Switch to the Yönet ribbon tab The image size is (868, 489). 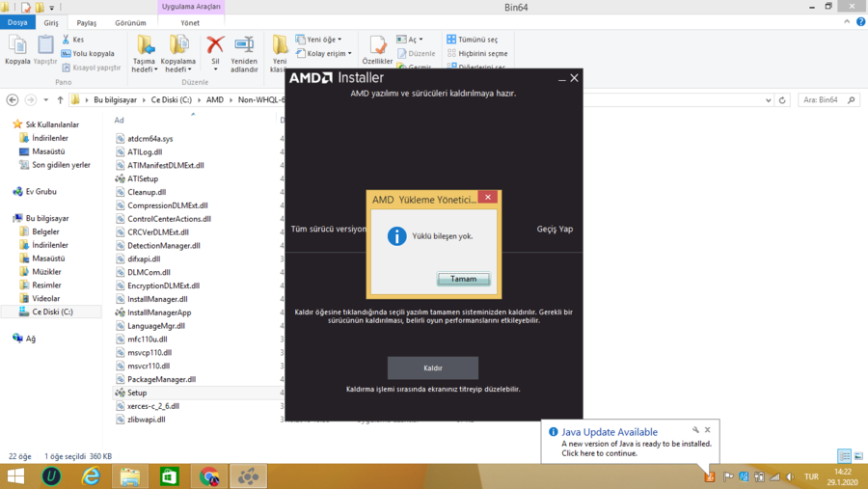(x=190, y=23)
